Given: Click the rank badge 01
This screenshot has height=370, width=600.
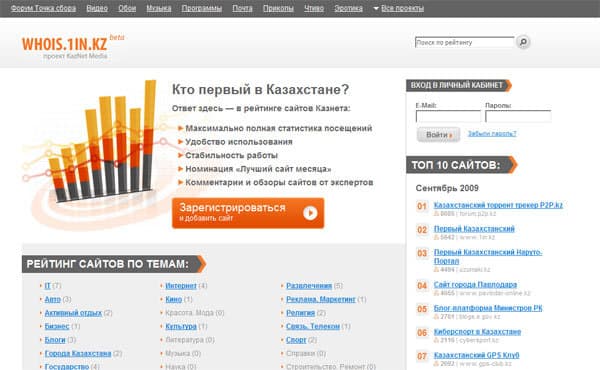Looking at the screenshot, I should (x=422, y=207).
